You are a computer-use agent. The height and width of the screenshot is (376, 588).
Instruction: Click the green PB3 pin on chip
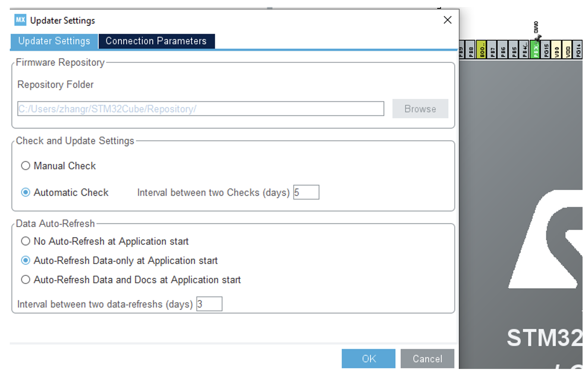(535, 50)
